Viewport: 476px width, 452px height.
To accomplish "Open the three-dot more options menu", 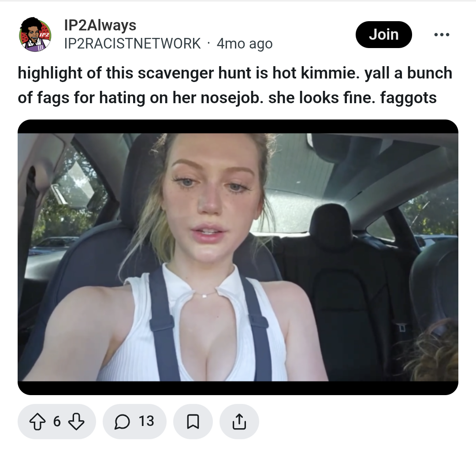I will [x=442, y=35].
